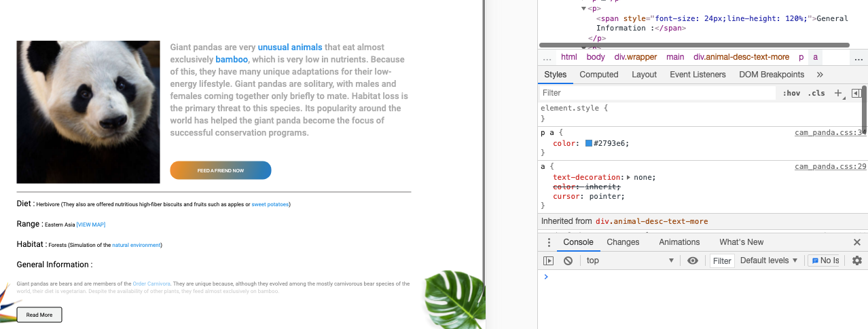Click the #2793e6 color swatch
Viewport: 868px width, 329px height.
(589, 143)
